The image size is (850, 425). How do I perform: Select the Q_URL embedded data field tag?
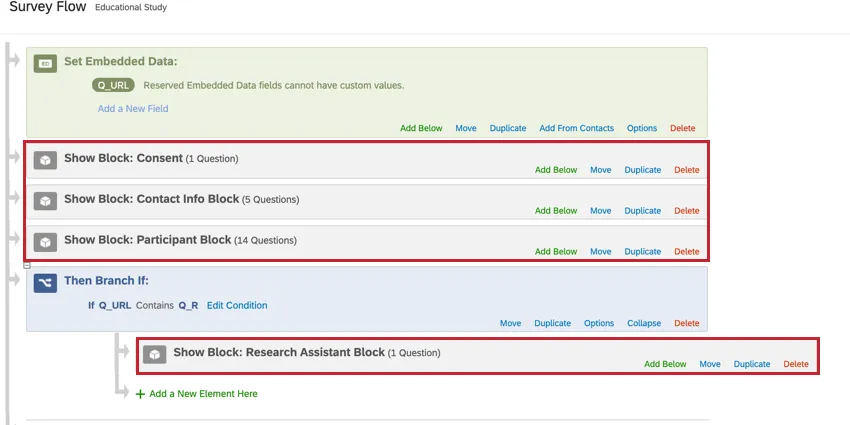point(114,86)
